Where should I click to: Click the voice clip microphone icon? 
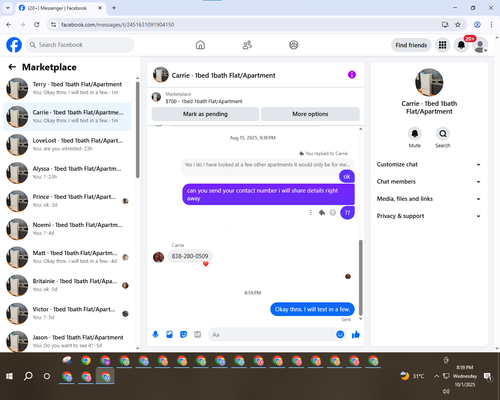point(155,334)
